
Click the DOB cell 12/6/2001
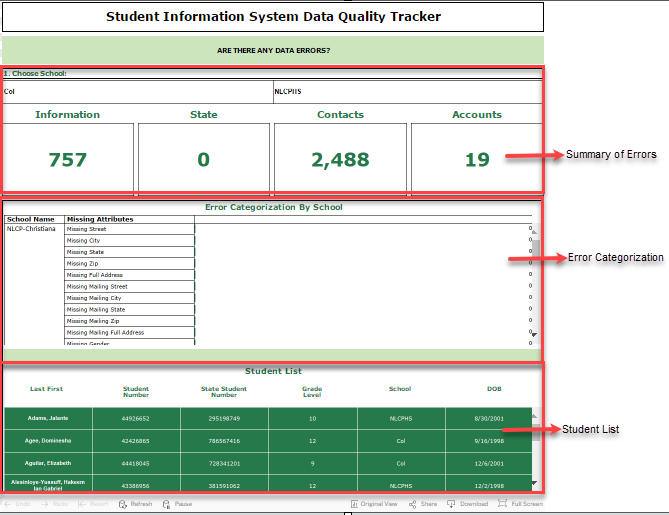(x=489, y=463)
